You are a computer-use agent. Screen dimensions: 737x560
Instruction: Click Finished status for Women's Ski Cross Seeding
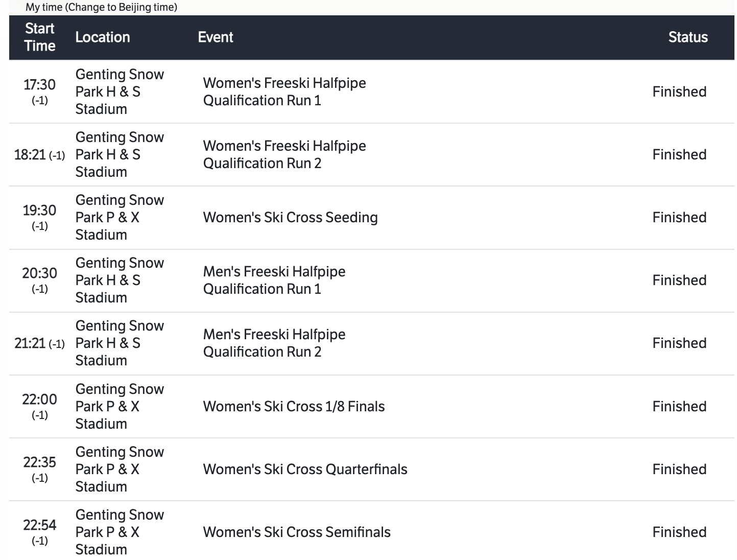(679, 218)
